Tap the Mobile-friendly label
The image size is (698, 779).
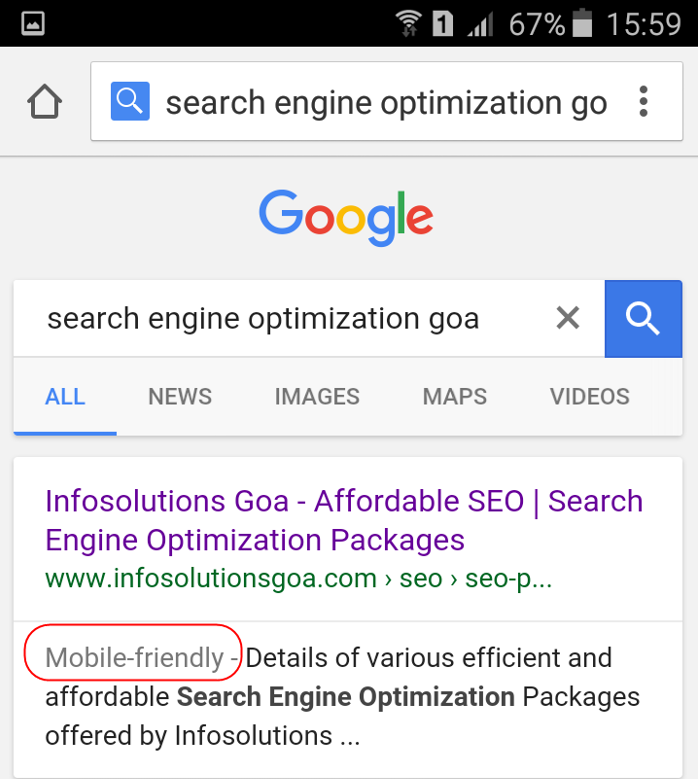(x=135, y=657)
